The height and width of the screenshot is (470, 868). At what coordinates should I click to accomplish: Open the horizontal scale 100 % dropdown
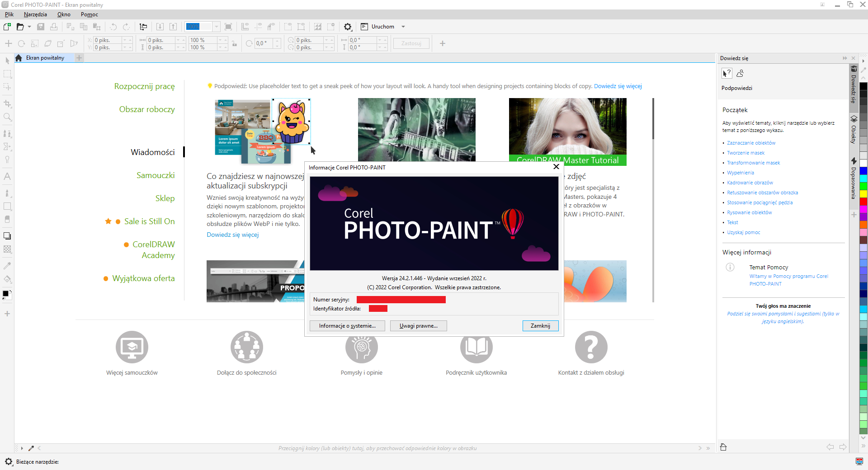221,40
